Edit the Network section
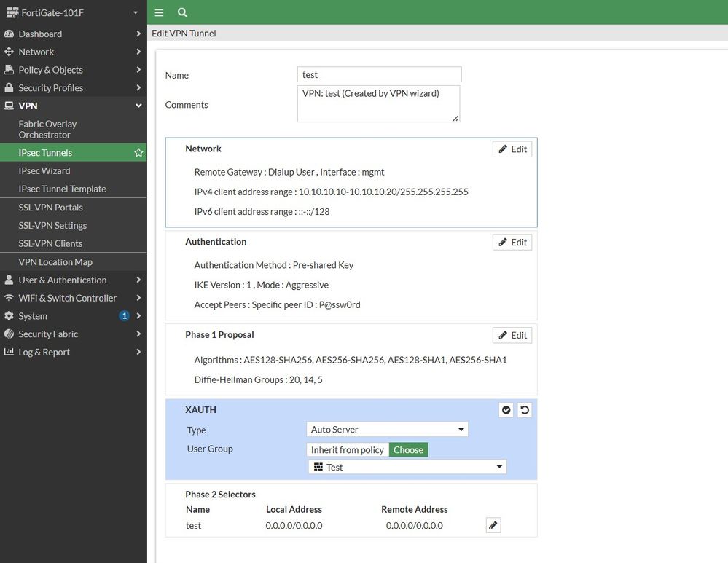728x563 pixels. 512,149
